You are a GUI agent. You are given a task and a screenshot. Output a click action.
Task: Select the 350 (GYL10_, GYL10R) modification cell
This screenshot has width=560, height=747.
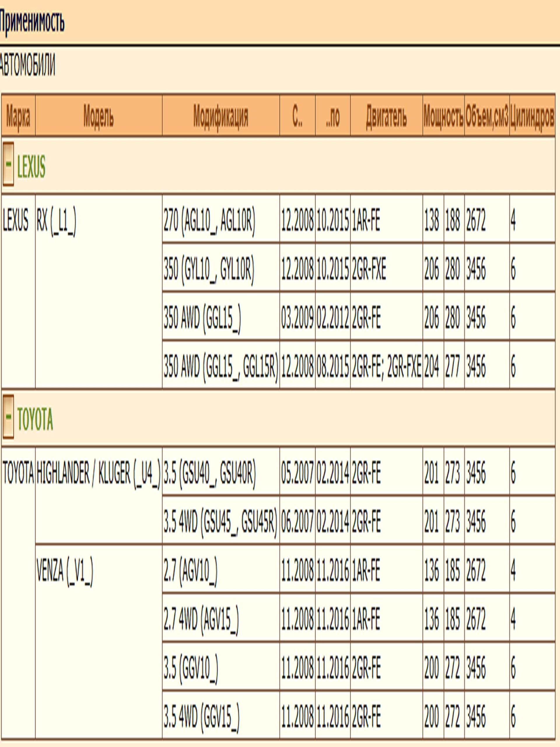click(209, 270)
